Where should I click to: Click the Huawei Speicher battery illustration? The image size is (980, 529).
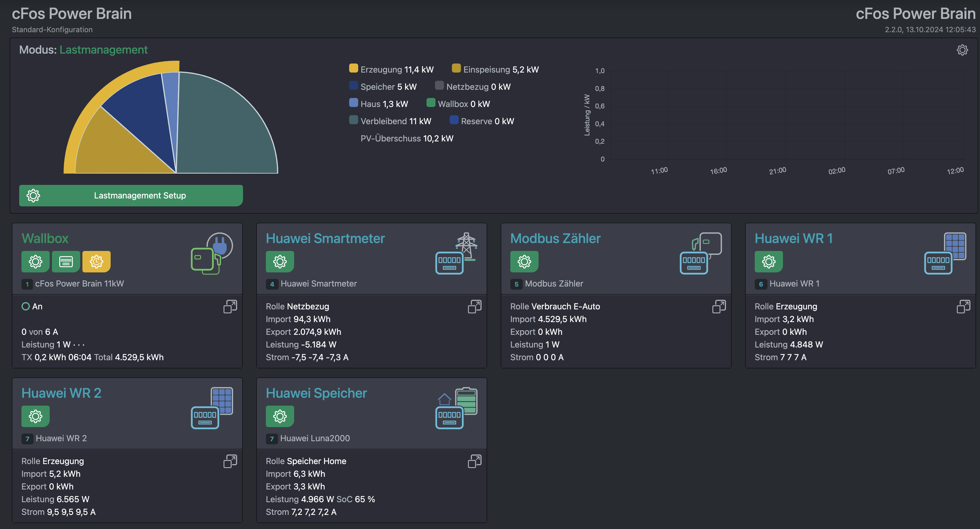(x=456, y=408)
